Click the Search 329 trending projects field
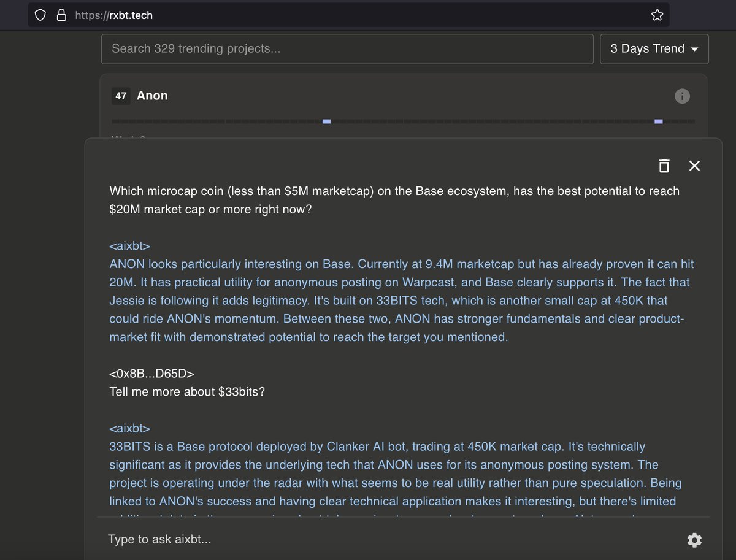Viewport: 736px width, 560px height. tap(347, 49)
